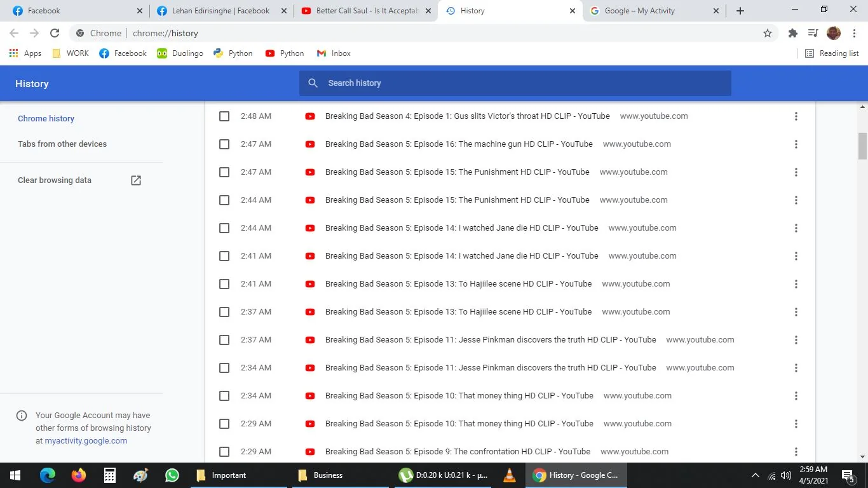Viewport: 868px width, 488px height.
Task: Open the Apps shortcut in the bookmarks bar
Action: pyautogui.click(x=25, y=53)
